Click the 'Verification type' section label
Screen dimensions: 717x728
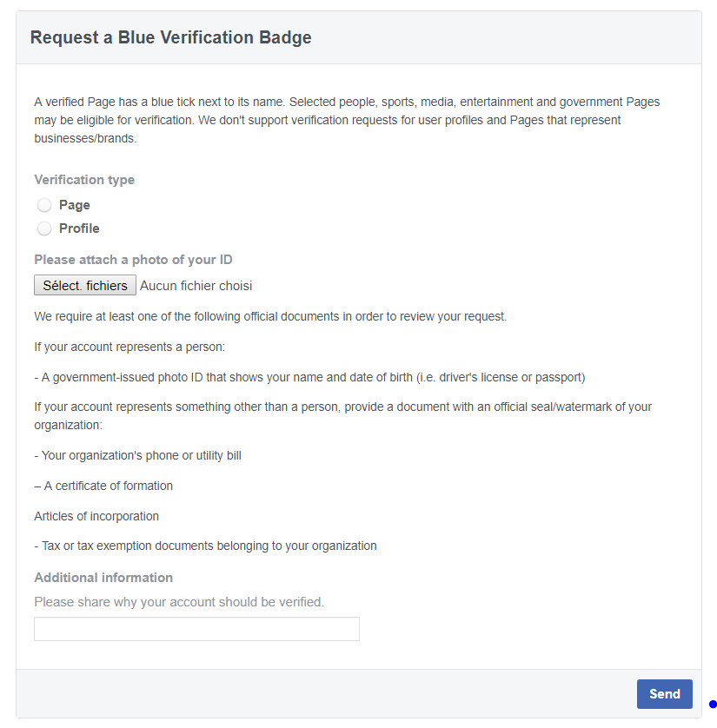pyautogui.click(x=84, y=180)
